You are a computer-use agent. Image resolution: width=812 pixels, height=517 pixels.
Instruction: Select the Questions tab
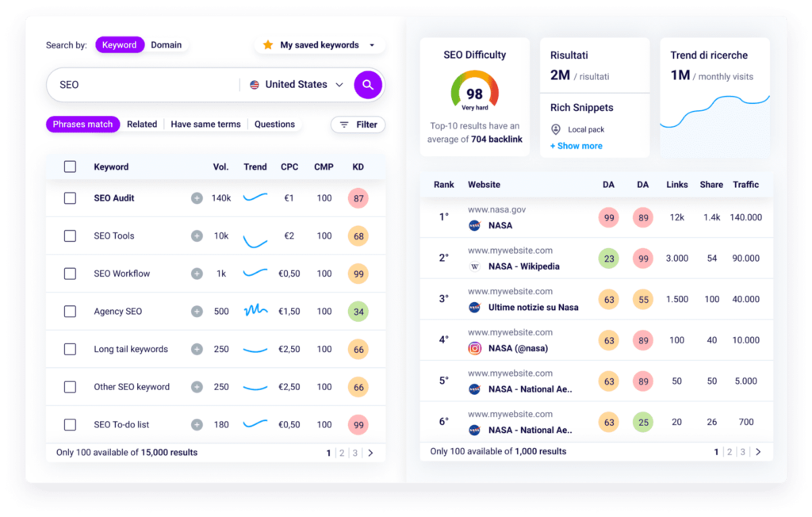coord(274,124)
